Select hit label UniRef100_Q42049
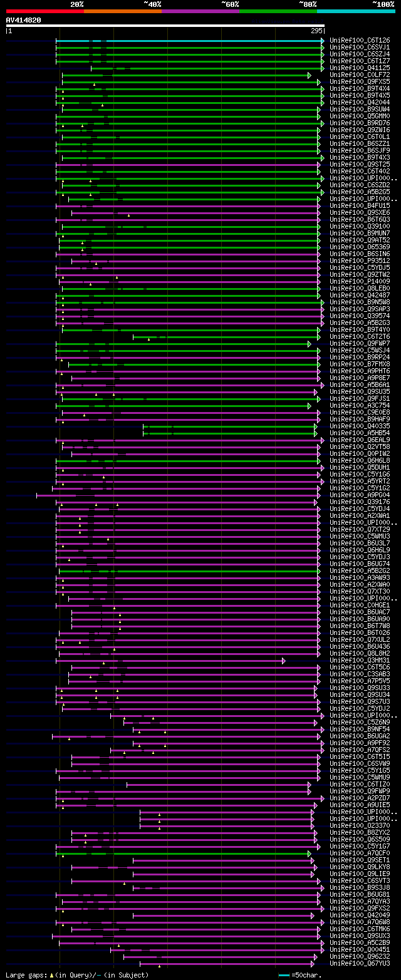Viewport: 401px width, 980px height. pos(360,915)
